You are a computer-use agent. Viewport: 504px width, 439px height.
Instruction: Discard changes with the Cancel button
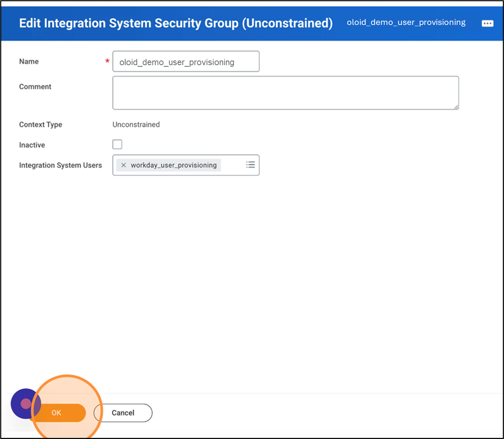(x=123, y=413)
